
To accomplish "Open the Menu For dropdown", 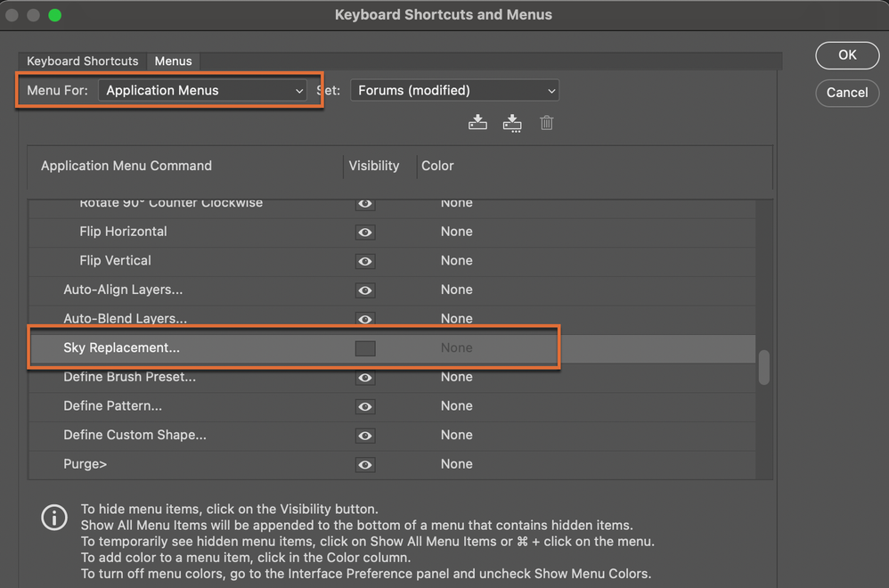I will point(204,91).
